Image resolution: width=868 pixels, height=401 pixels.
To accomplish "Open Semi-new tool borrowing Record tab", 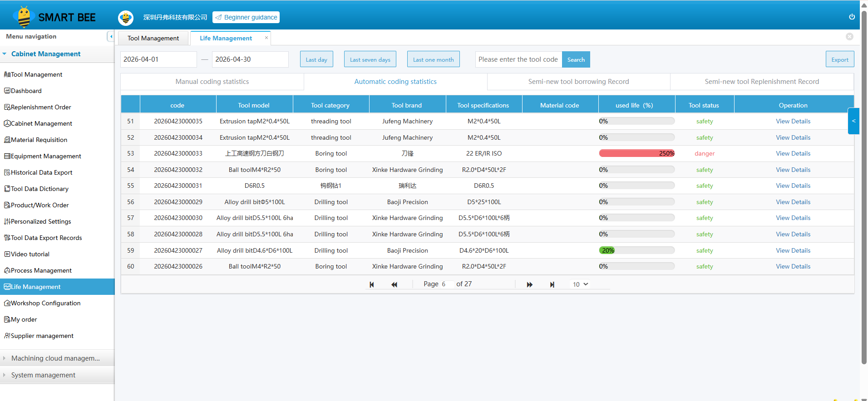I will coord(578,82).
